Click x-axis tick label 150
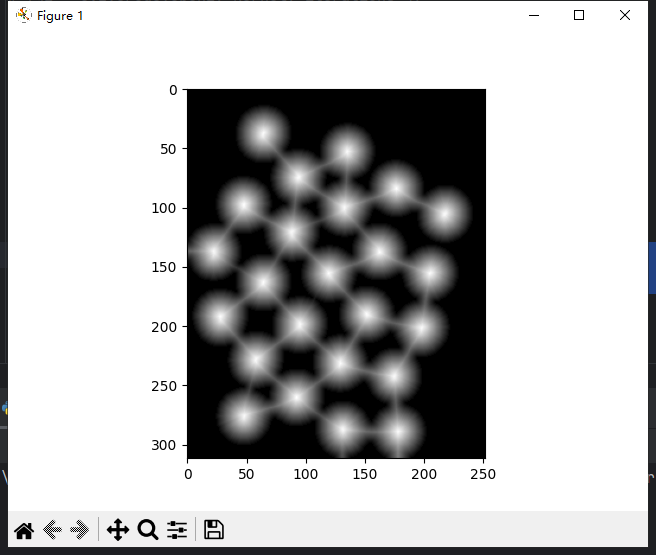The height and width of the screenshot is (555, 656). [365, 474]
